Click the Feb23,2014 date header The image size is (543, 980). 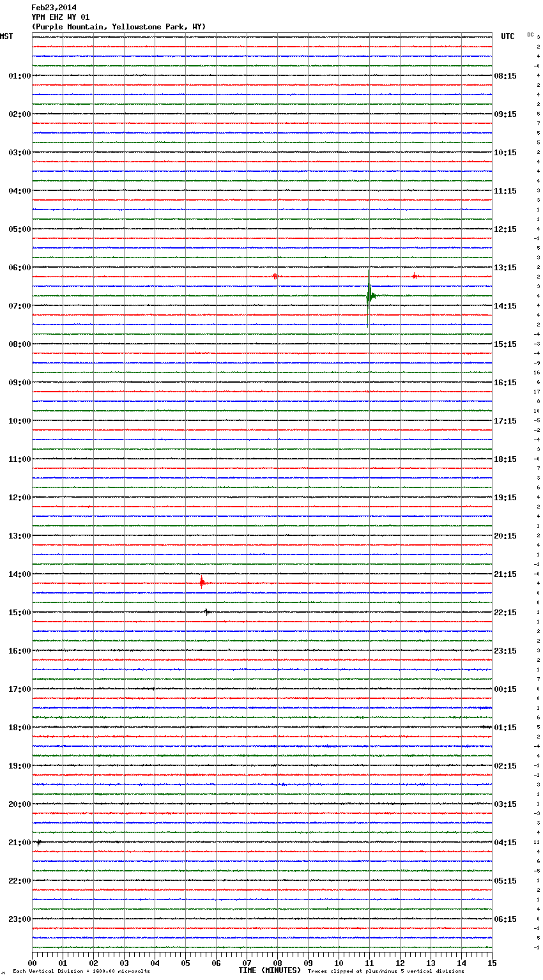click(54, 8)
